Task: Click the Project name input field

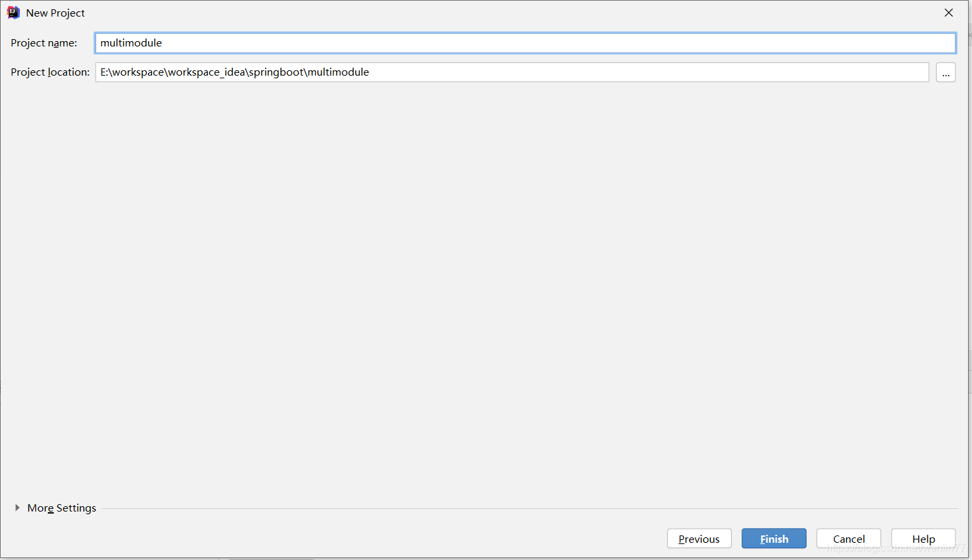Action: [x=525, y=43]
